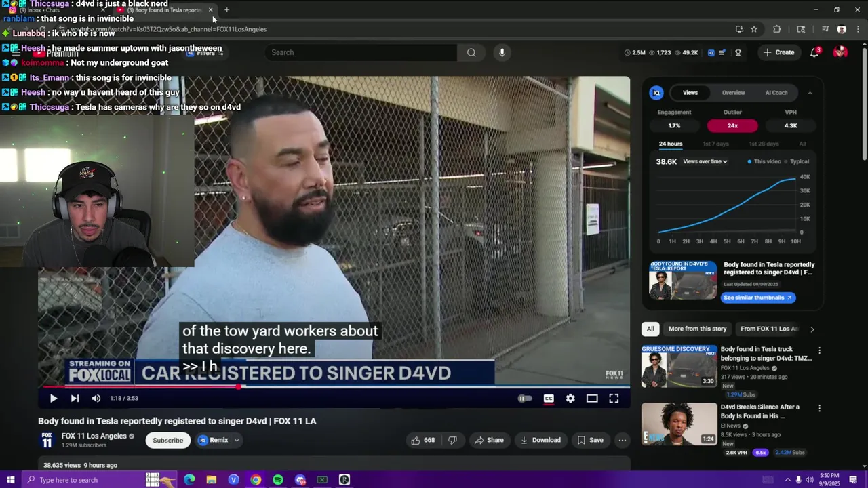Toggle the autoplay switch

(525, 399)
